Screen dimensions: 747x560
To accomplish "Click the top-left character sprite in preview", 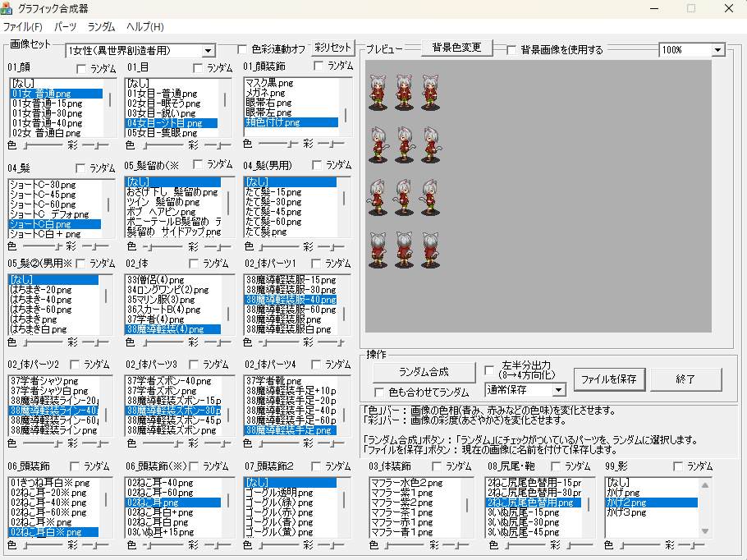I will [x=378, y=92].
